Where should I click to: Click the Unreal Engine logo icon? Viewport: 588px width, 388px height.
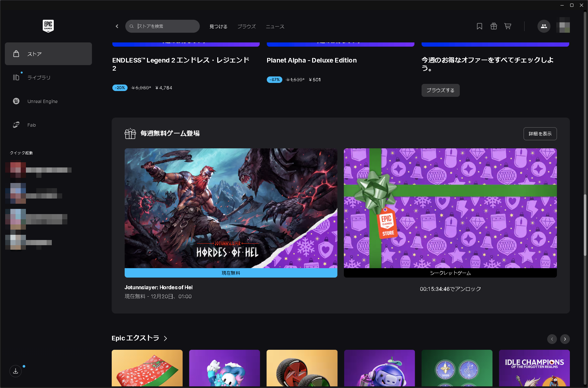(x=16, y=101)
